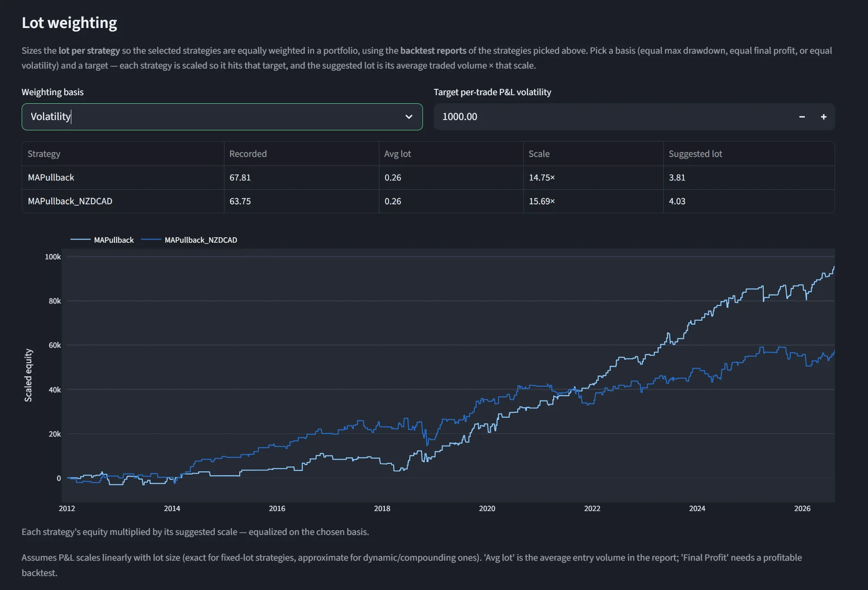This screenshot has height=590, width=868.
Task: Decrease target volatility with minus button
Action: tap(802, 117)
